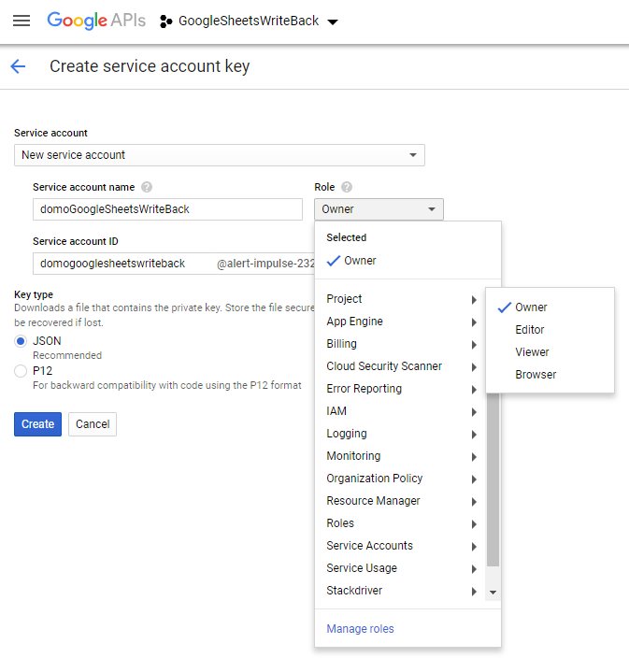The width and height of the screenshot is (629, 672).
Task: Click the Google APIs logo
Action: (x=96, y=21)
